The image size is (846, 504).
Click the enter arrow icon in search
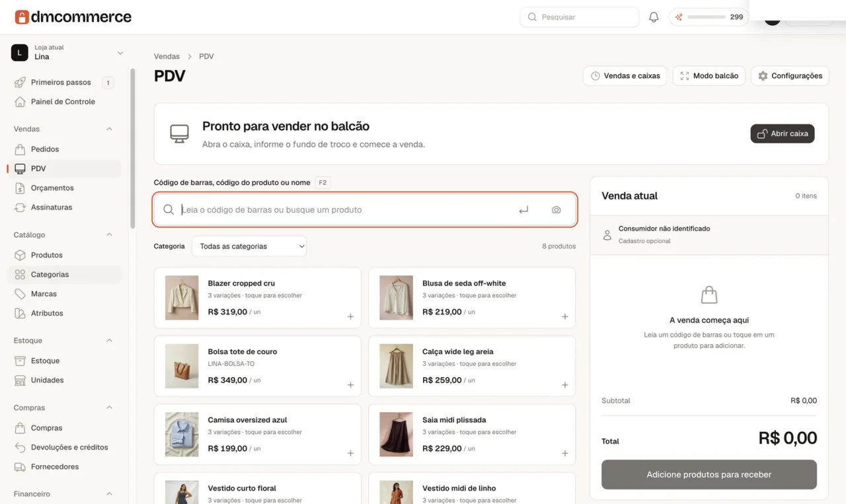523,210
